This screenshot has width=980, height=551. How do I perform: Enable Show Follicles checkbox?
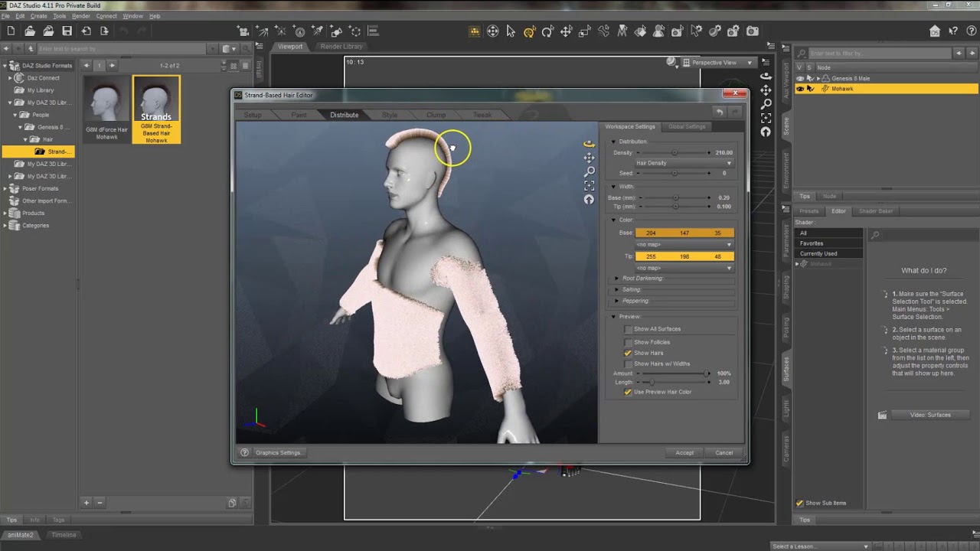tap(628, 342)
